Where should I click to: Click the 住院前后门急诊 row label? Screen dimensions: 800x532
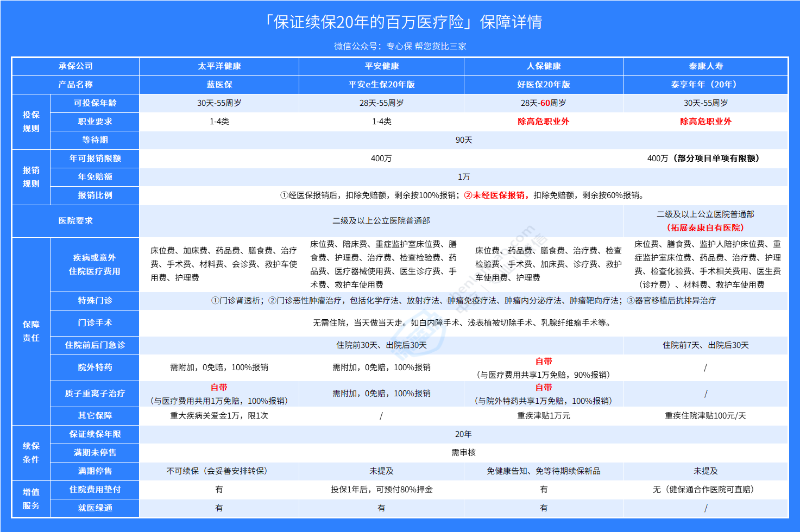pos(95,345)
